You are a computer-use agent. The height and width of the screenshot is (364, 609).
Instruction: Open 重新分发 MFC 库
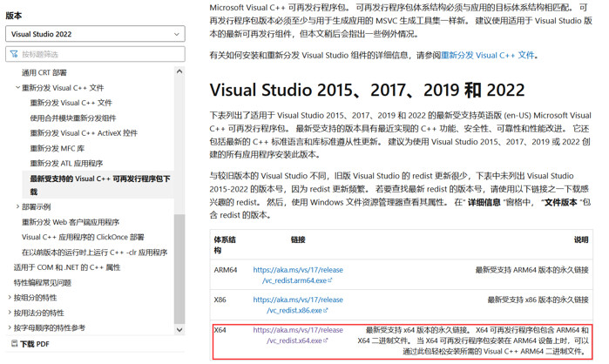click(x=58, y=148)
